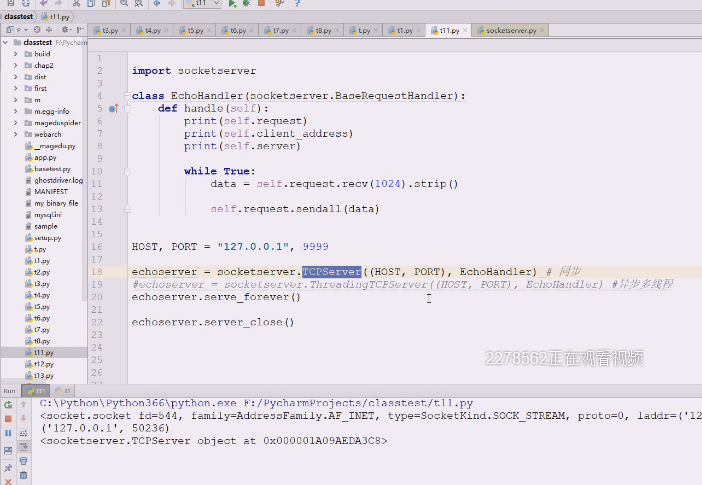The height and width of the screenshot is (485, 702).
Task: Click the Debug bug icon in toolbar
Action: [246, 4]
